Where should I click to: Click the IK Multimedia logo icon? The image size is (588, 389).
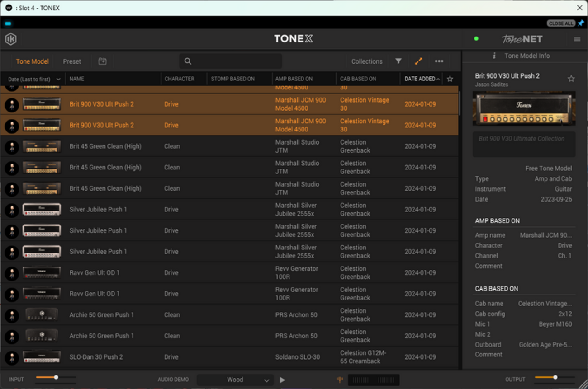tap(11, 39)
